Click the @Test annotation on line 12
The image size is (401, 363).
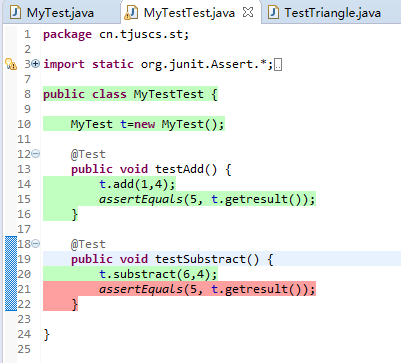[88, 154]
